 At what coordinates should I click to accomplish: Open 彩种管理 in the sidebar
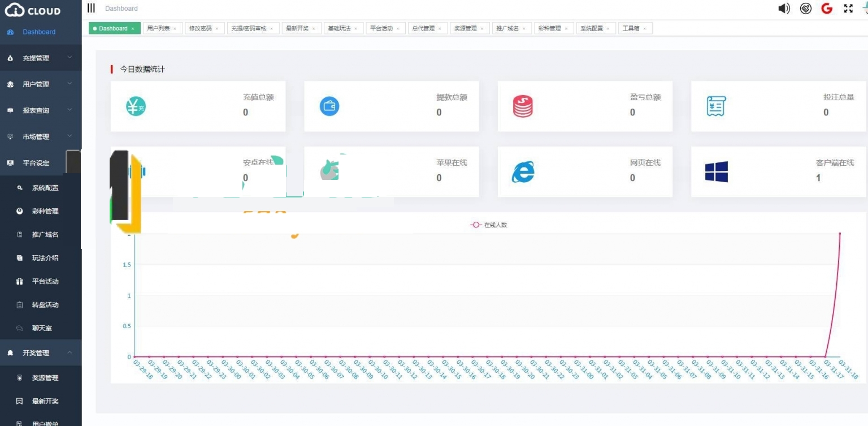[x=45, y=211]
